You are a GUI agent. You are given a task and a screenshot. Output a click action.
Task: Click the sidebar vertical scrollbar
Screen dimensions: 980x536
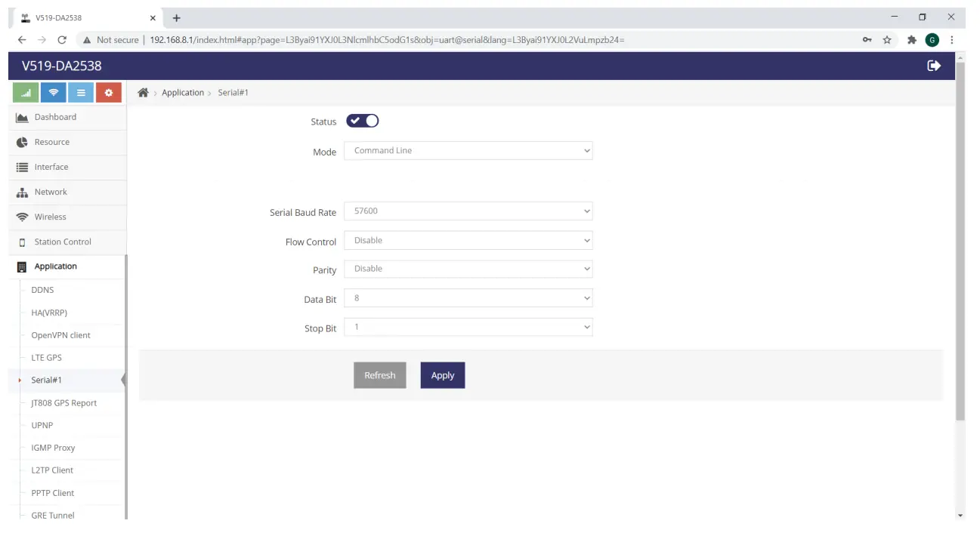(x=126, y=387)
